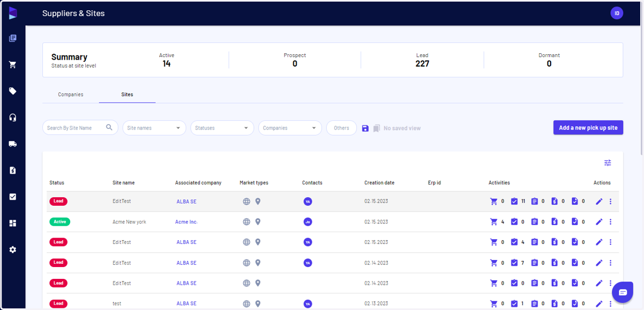
Task: Click the Market types column header
Action: click(254, 183)
